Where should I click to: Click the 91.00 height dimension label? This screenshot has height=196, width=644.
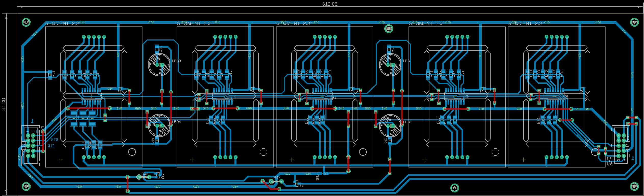point(4,104)
